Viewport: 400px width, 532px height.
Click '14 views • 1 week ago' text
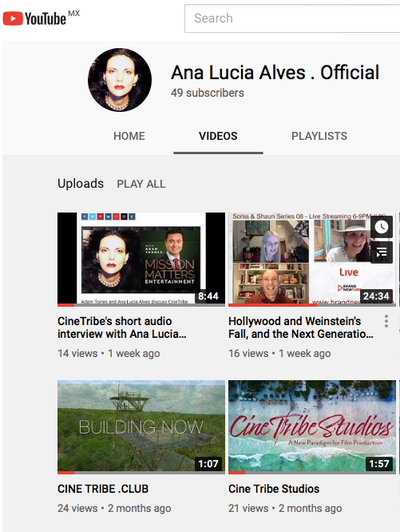tap(109, 354)
